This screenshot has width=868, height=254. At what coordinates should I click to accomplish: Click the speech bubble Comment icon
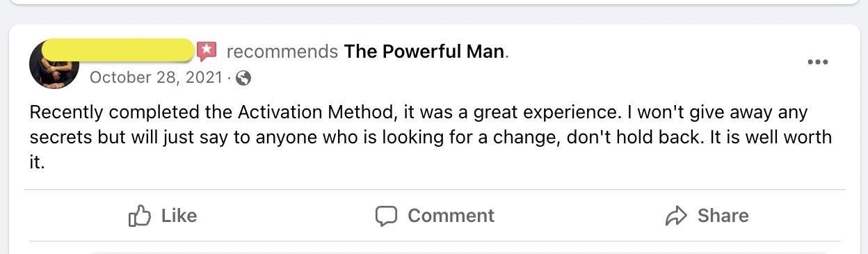(x=386, y=216)
